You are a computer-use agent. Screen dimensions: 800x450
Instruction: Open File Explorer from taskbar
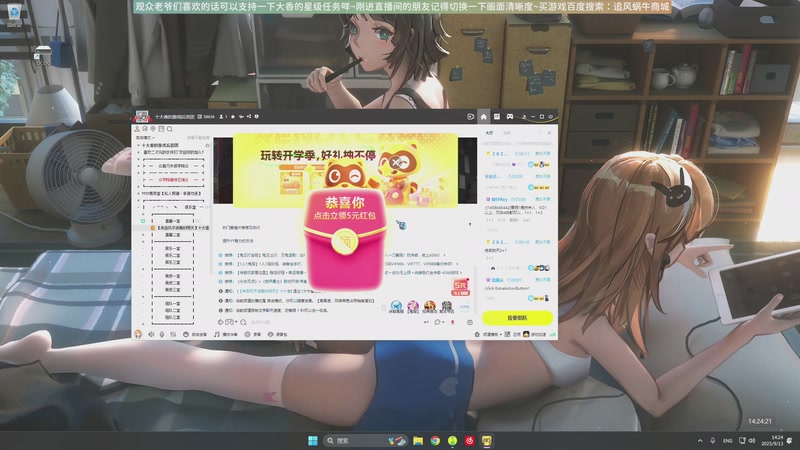pyautogui.click(x=418, y=440)
